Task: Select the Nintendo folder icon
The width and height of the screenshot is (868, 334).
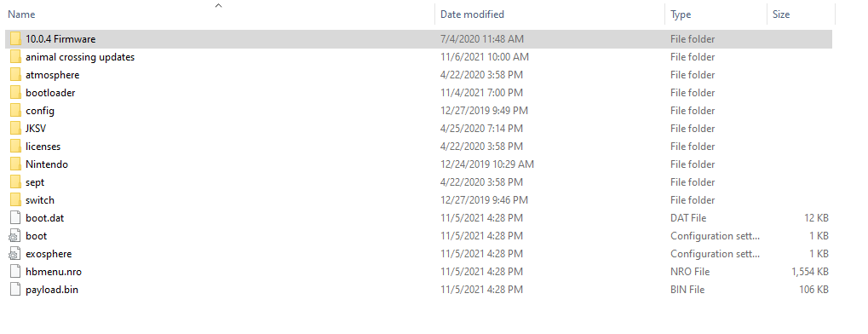Action: [15, 164]
